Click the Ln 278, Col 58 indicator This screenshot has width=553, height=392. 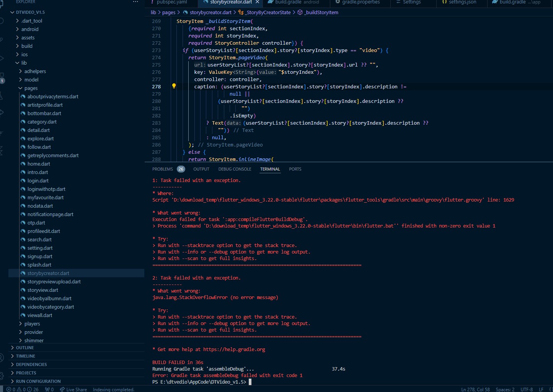(x=475, y=389)
